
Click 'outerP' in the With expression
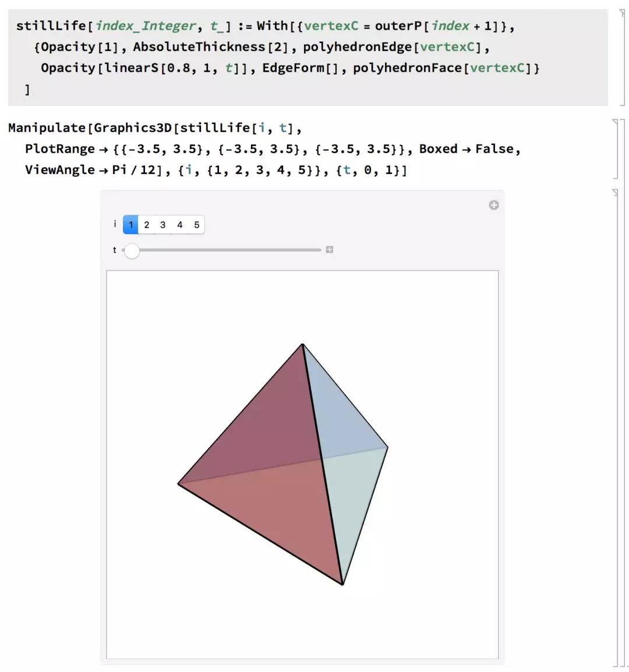(x=398, y=26)
